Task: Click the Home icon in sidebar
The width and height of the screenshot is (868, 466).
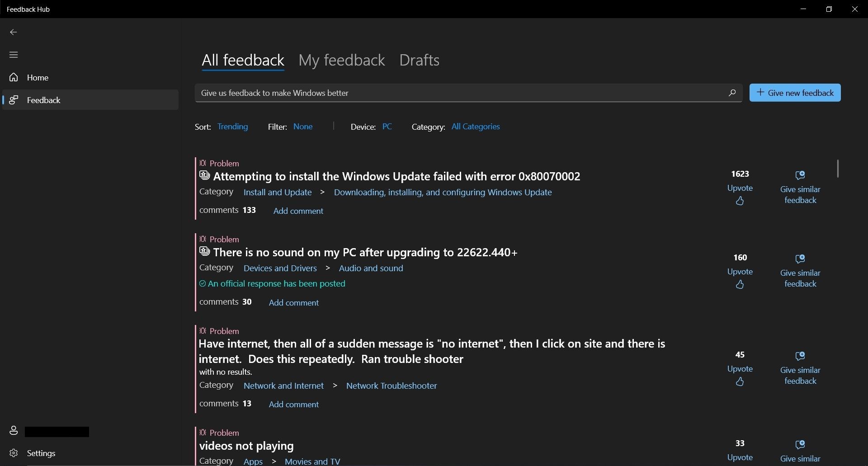Action: coord(14,77)
